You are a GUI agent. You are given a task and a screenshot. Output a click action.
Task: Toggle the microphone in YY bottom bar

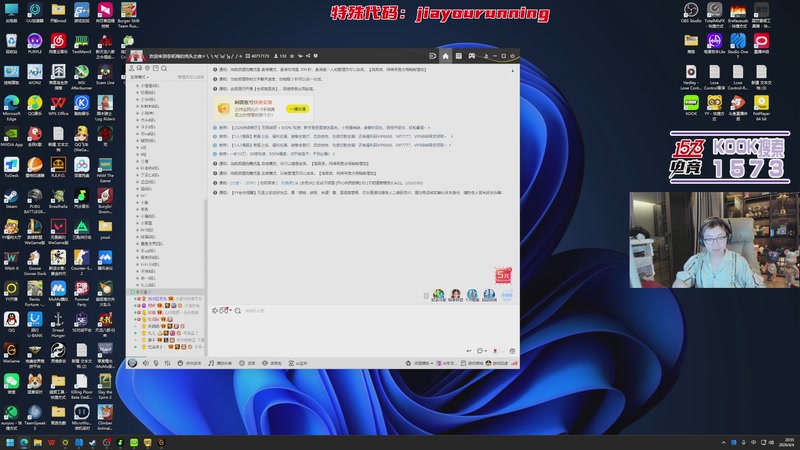156,363
